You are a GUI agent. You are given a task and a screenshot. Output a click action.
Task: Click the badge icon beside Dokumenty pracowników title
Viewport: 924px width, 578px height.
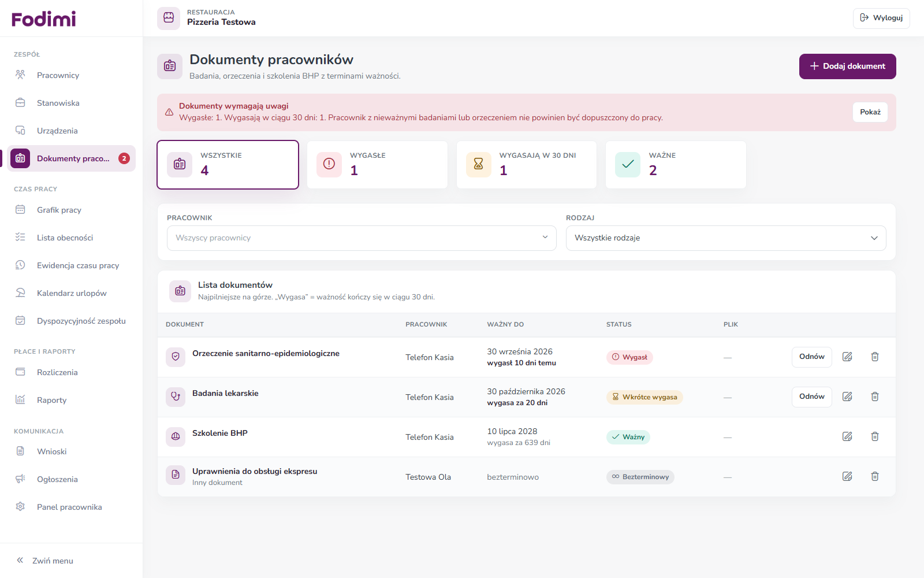(x=170, y=66)
